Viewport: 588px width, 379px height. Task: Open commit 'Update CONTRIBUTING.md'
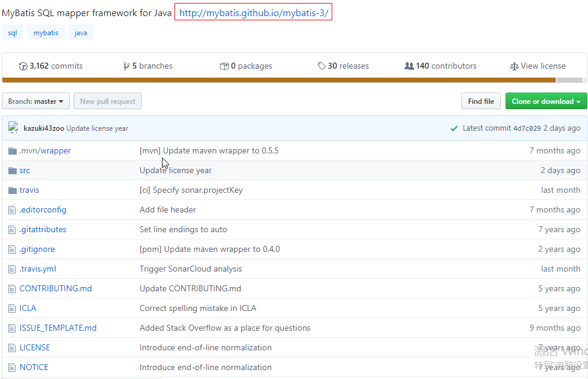tap(190, 288)
